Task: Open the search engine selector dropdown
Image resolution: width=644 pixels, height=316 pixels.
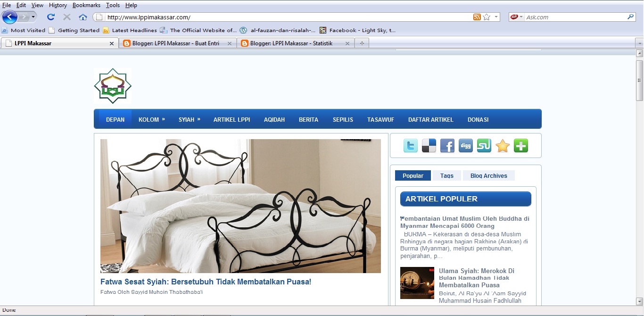Action: click(x=517, y=17)
